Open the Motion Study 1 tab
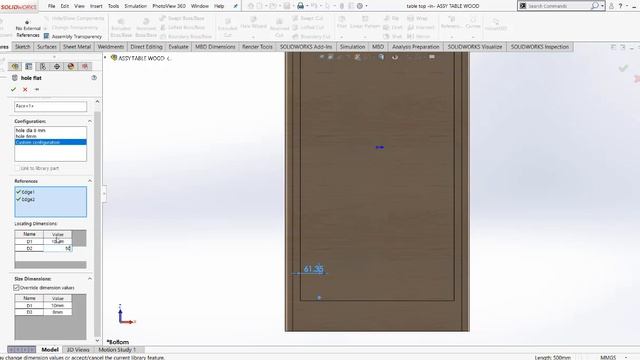Viewport: 640px width, 360px height. coord(117,350)
